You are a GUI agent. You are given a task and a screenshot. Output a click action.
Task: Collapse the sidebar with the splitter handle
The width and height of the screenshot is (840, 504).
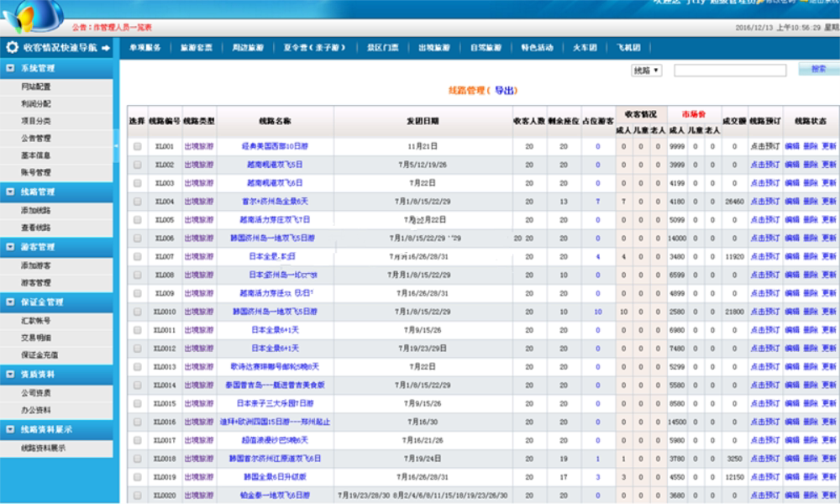116,145
